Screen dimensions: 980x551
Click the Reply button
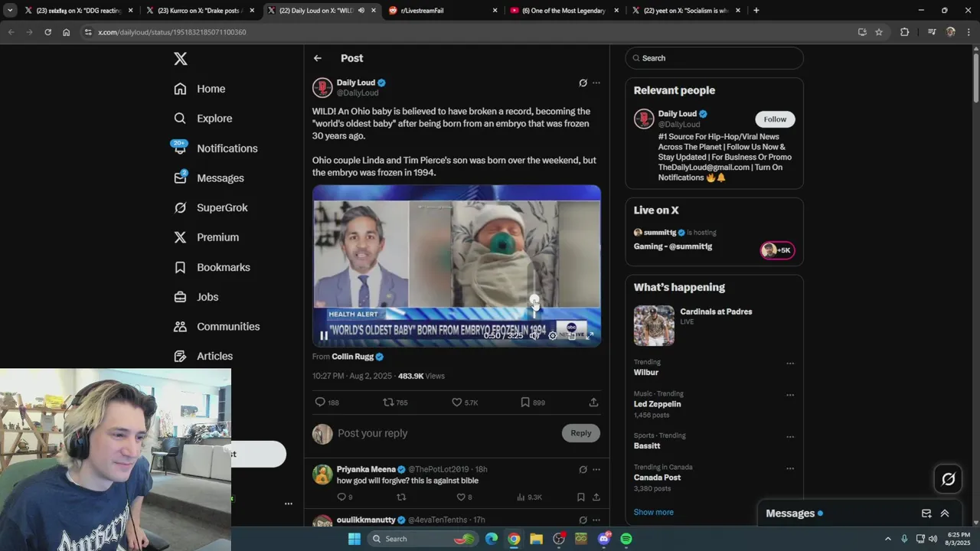581,433
